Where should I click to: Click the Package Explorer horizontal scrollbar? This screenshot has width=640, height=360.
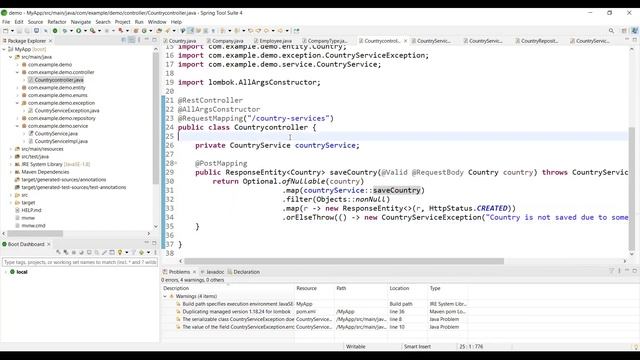point(35,233)
